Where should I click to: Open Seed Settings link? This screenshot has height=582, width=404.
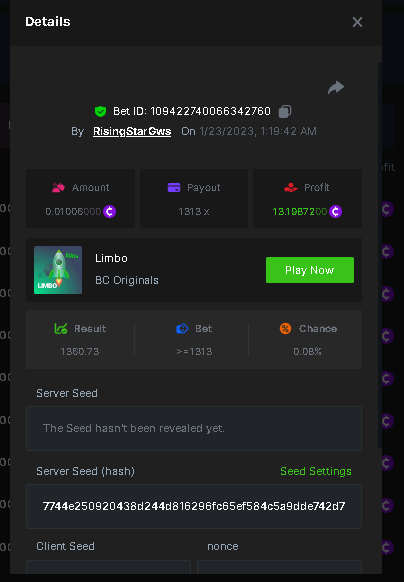pyautogui.click(x=316, y=471)
